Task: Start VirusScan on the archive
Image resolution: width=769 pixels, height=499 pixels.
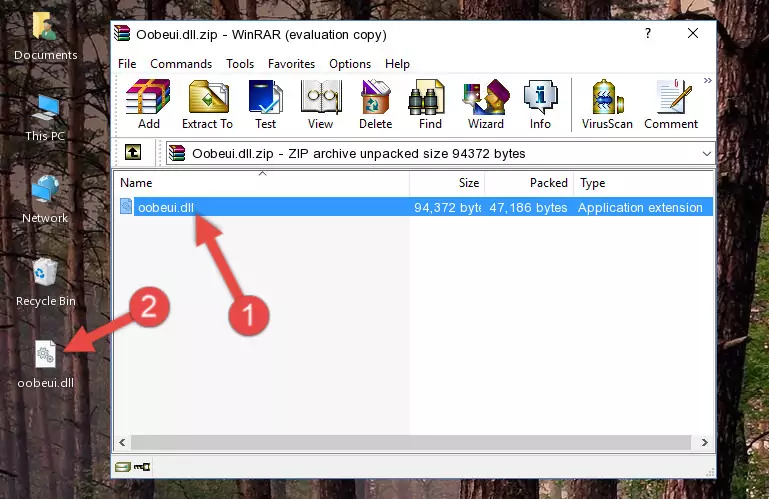Action: pos(607,105)
